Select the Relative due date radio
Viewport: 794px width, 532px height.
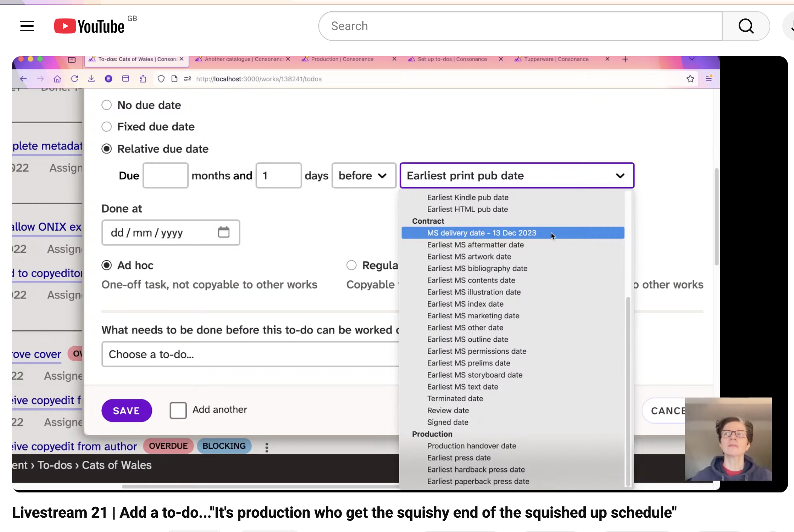107,149
